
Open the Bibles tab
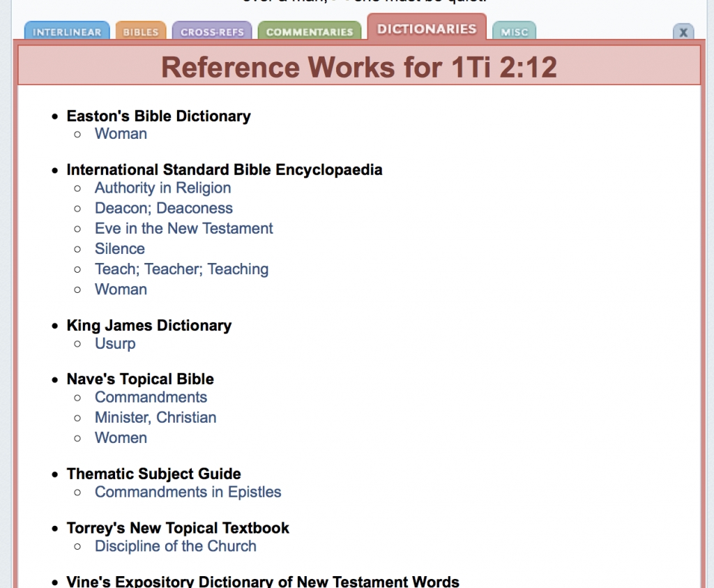coord(141,32)
